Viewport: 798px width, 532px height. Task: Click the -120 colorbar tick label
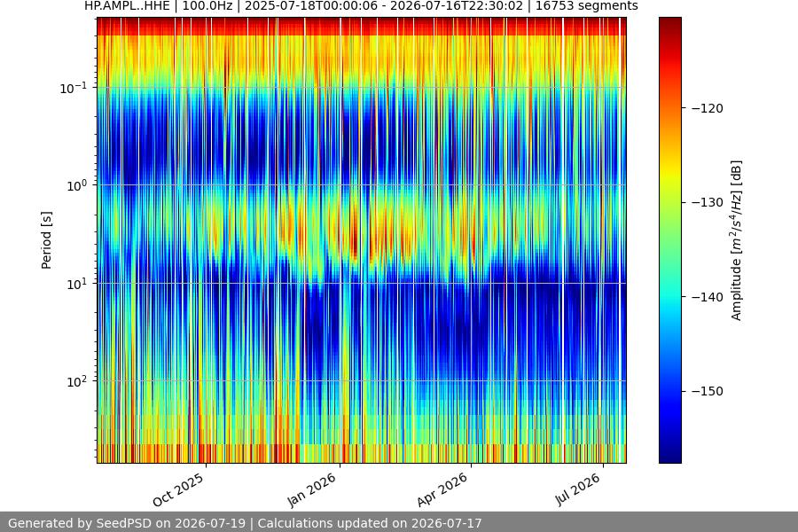(707, 108)
